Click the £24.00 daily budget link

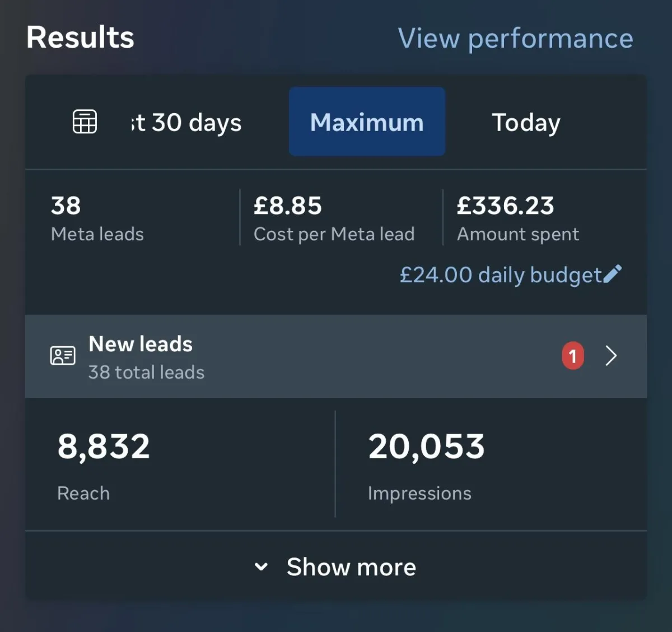pos(500,275)
